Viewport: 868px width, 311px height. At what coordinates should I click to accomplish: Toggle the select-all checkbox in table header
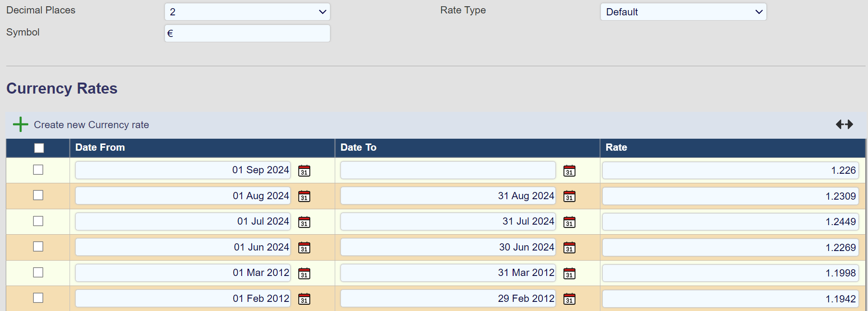(x=39, y=148)
